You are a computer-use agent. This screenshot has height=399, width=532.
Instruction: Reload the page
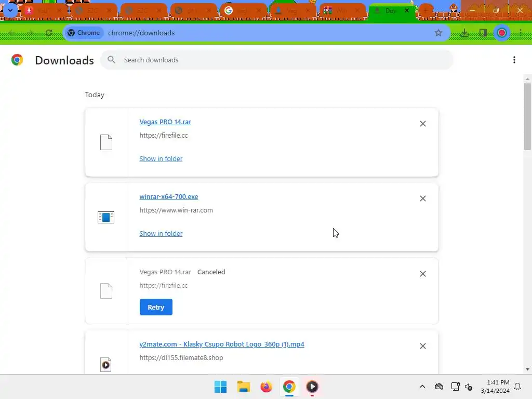tap(49, 33)
